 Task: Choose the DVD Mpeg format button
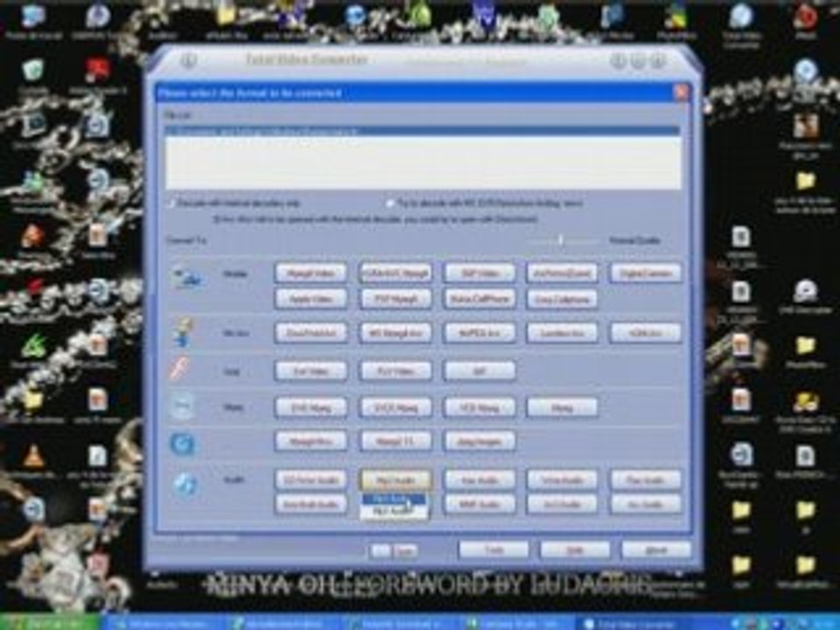(x=311, y=408)
